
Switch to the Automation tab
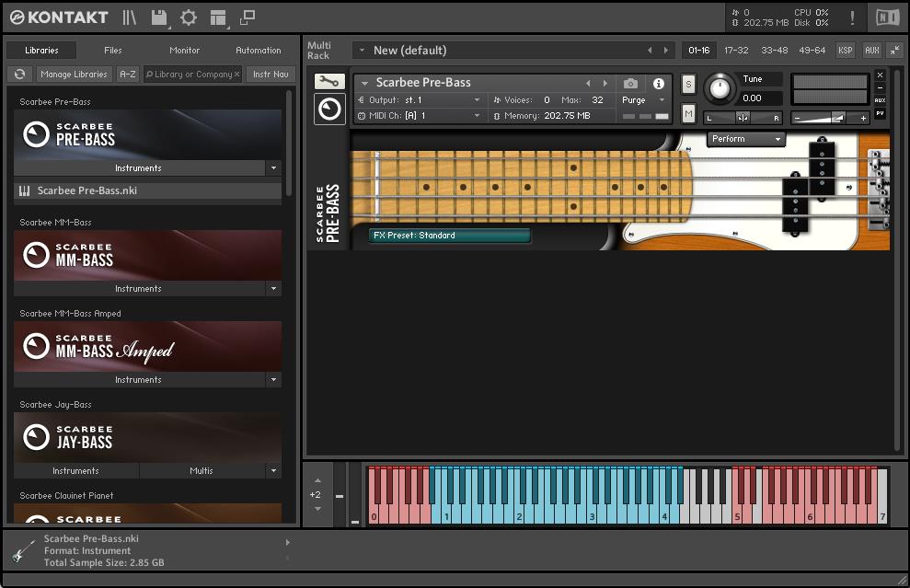pyautogui.click(x=259, y=51)
